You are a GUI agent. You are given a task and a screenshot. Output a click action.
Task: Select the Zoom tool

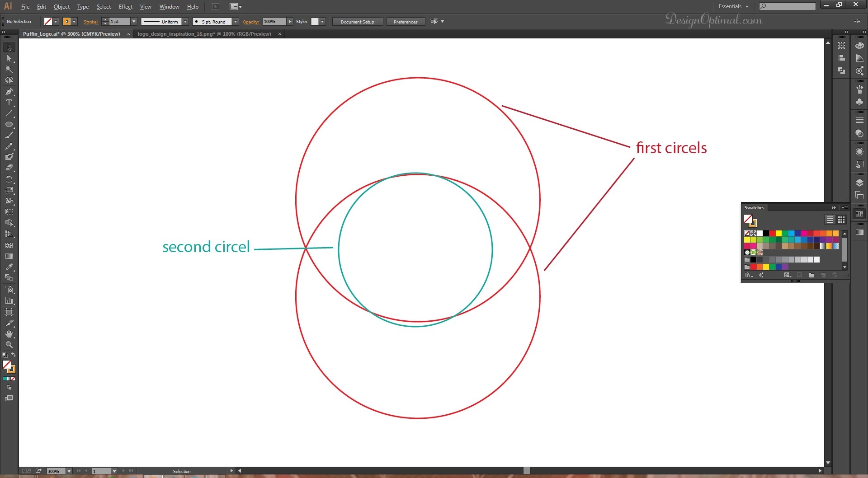pos(9,345)
